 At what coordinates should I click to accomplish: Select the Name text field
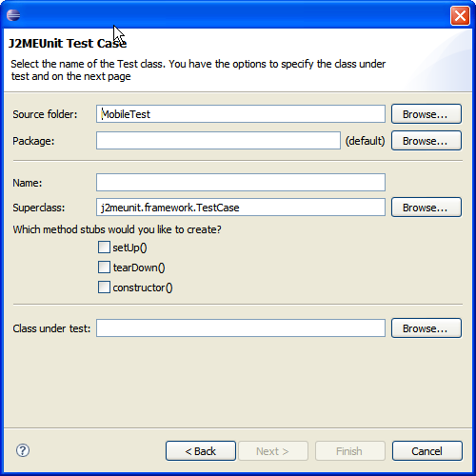tap(241, 183)
